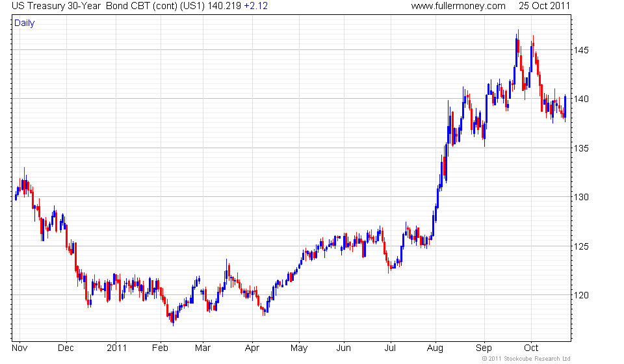Viewport: 624px width, 364px height.
Task: Click the '125' y-axis label
Action: [x=581, y=246]
